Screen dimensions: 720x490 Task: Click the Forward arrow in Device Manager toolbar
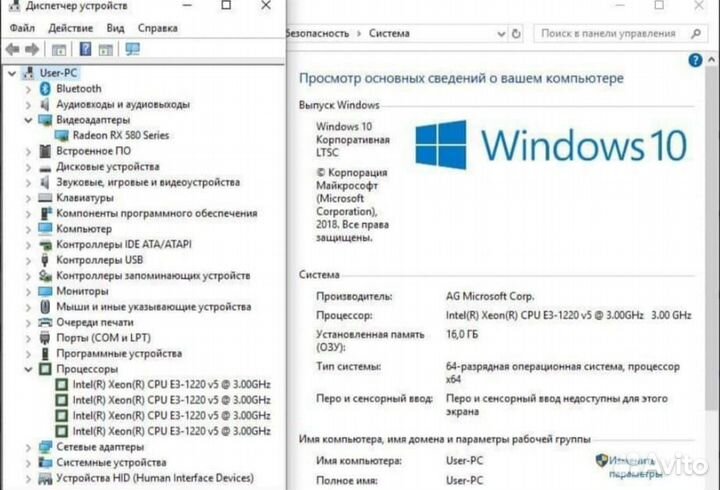click(x=32, y=49)
